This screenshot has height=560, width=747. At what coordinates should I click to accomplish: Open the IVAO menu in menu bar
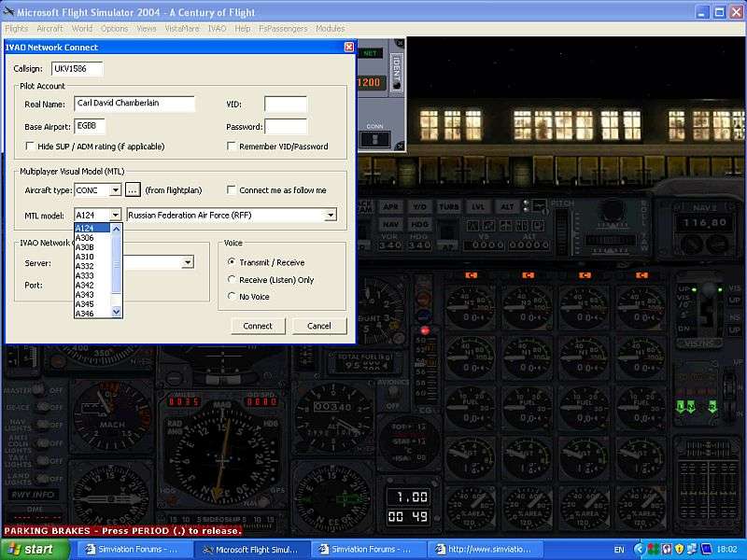(x=217, y=29)
